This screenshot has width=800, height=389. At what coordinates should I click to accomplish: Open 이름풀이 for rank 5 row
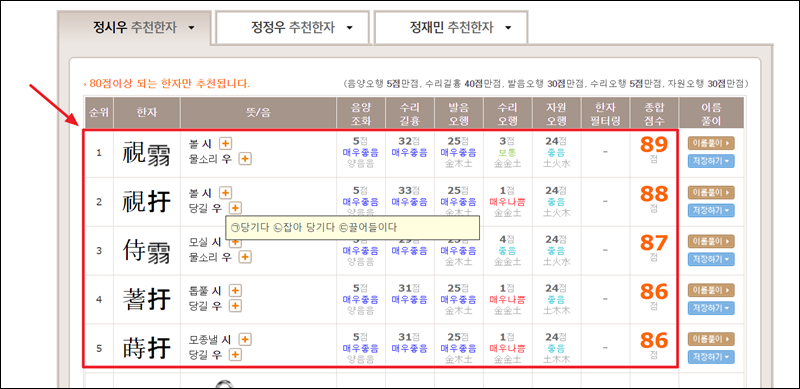point(711,339)
